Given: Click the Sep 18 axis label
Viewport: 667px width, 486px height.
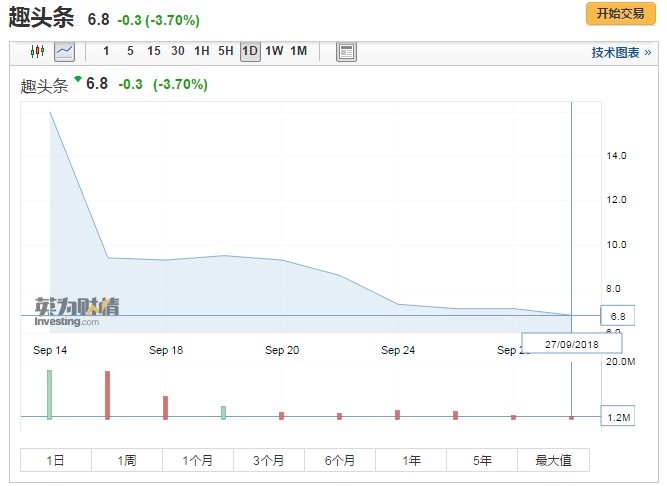Looking at the screenshot, I should pyautogui.click(x=166, y=350).
